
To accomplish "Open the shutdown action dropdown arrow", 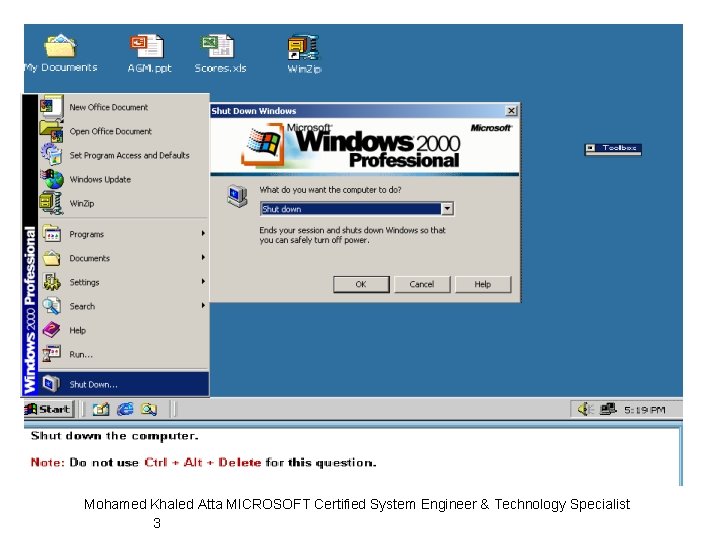I will 447,209.
